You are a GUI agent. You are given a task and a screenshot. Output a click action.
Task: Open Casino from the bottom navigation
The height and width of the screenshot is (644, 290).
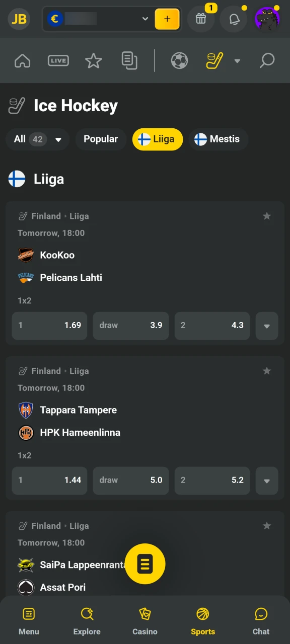[x=145, y=620]
